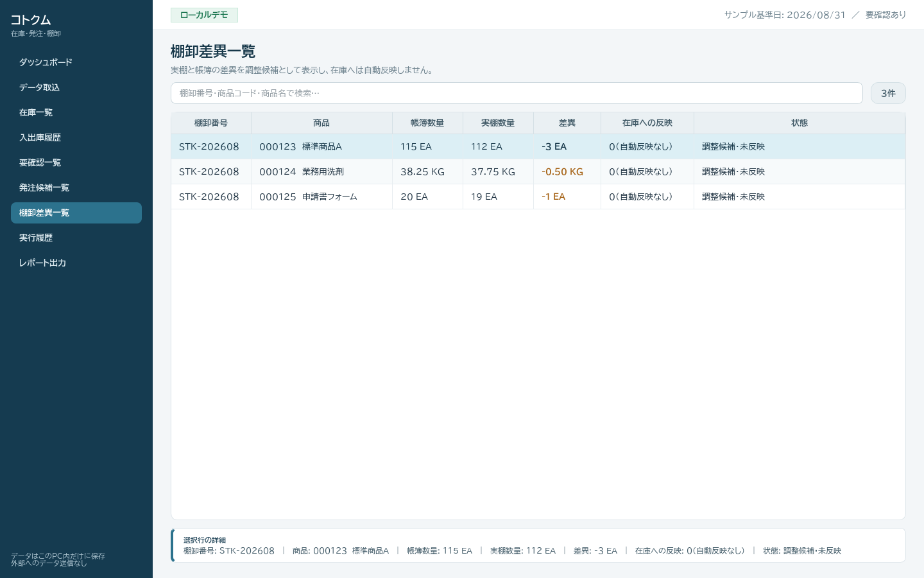Click the 棚卸番号 search field

tap(517, 93)
